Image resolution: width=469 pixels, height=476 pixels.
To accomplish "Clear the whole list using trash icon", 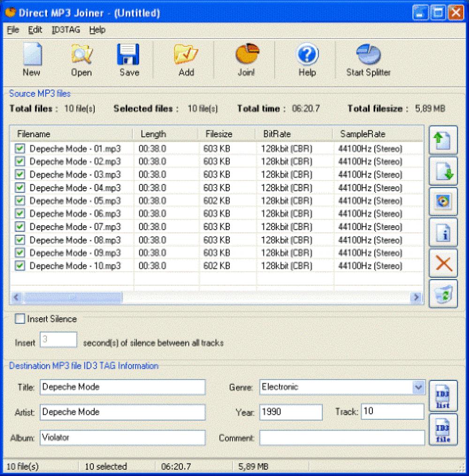I will coord(443,294).
